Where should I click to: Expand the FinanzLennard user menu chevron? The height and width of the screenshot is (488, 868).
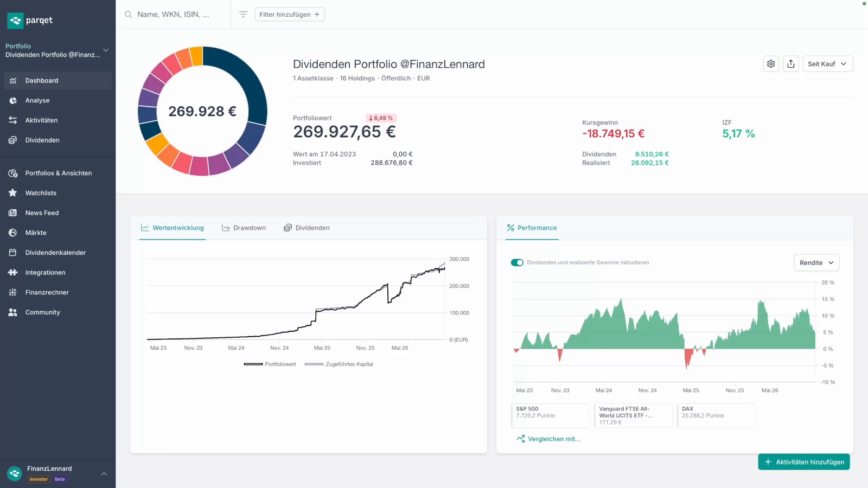[x=104, y=474]
